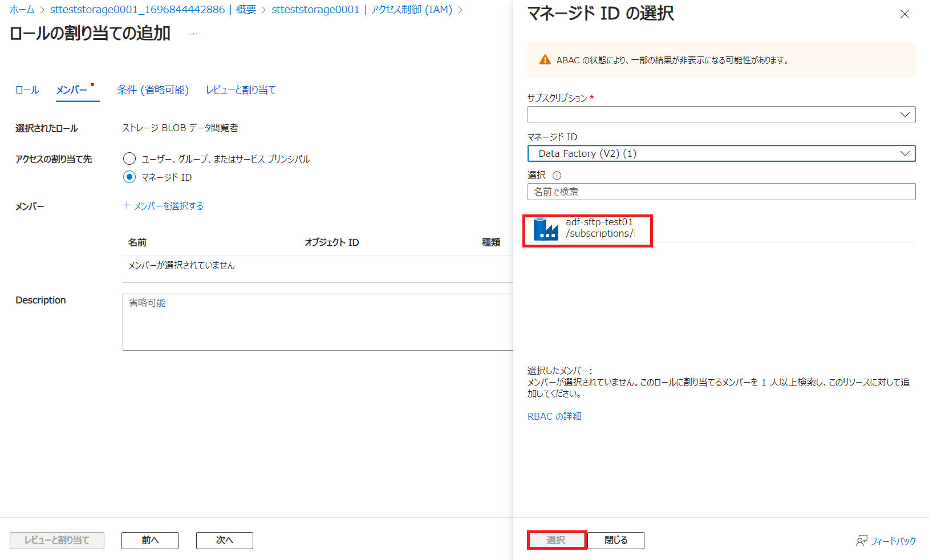Image resolution: width=929 pixels, height=560 pixels.
Task: Click the adf-sftp-test01 Data Factory icon
Action: coord(546,229)
